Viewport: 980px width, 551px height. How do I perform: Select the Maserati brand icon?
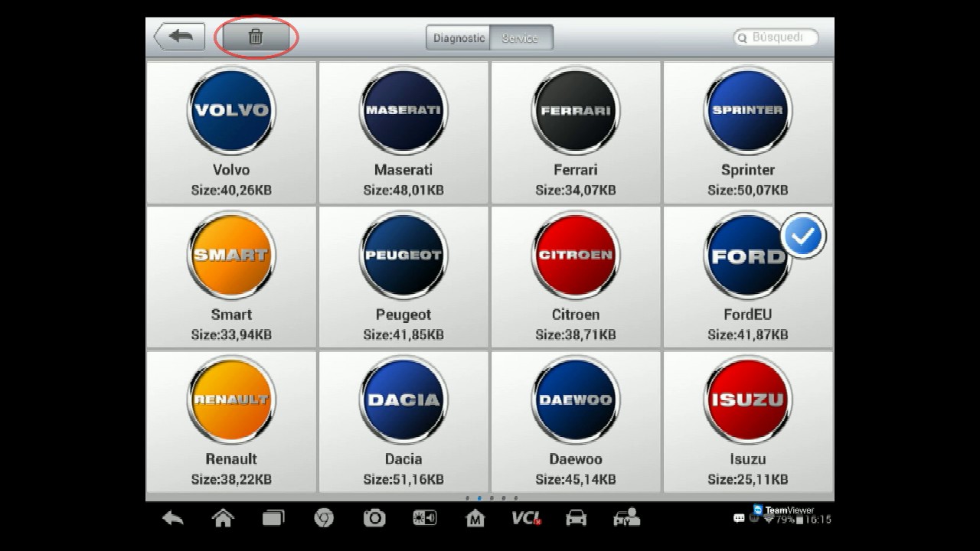coord(403,110)
